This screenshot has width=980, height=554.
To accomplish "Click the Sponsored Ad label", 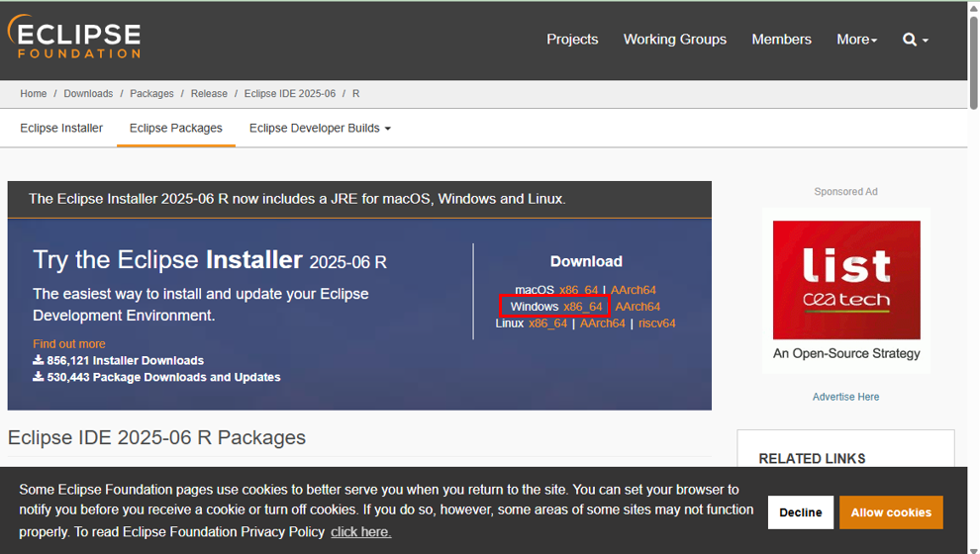I will [845, 192].
